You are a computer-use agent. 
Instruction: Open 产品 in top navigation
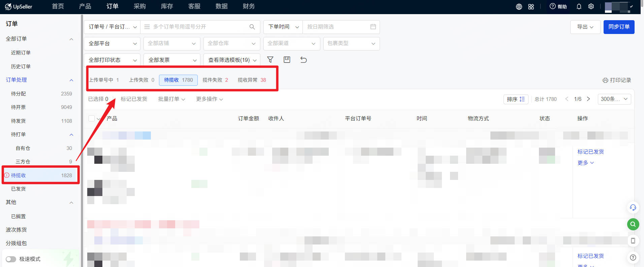click(85, 6)
